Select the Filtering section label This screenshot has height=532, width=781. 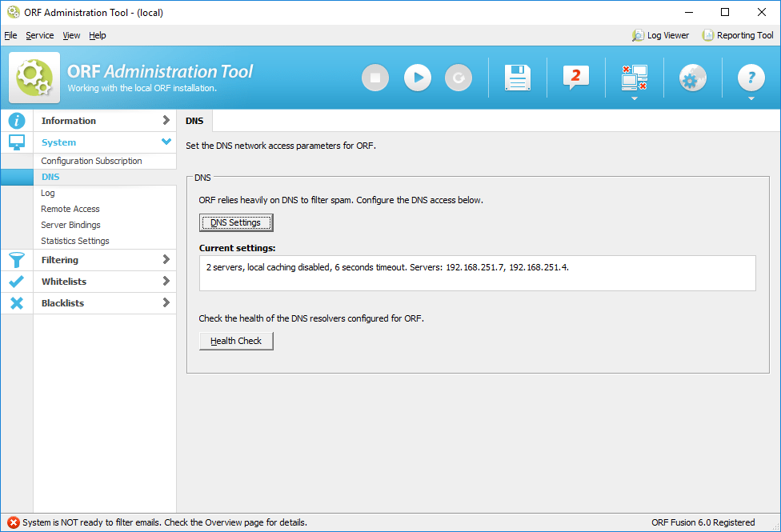(x=60, y=260)
